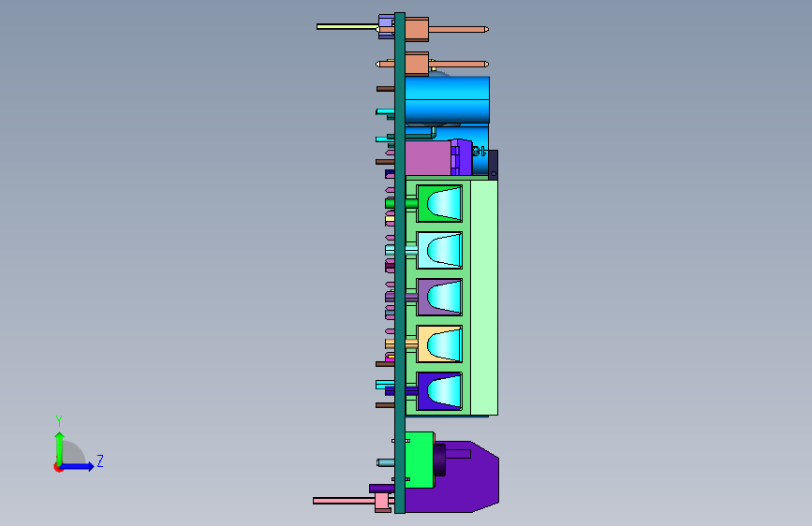Image resolution: width=812 pixels, height=526 pixels.
Task: Select the large blue cylindrical capacitor
Action: pyautogui.click(x=448, y=100)
